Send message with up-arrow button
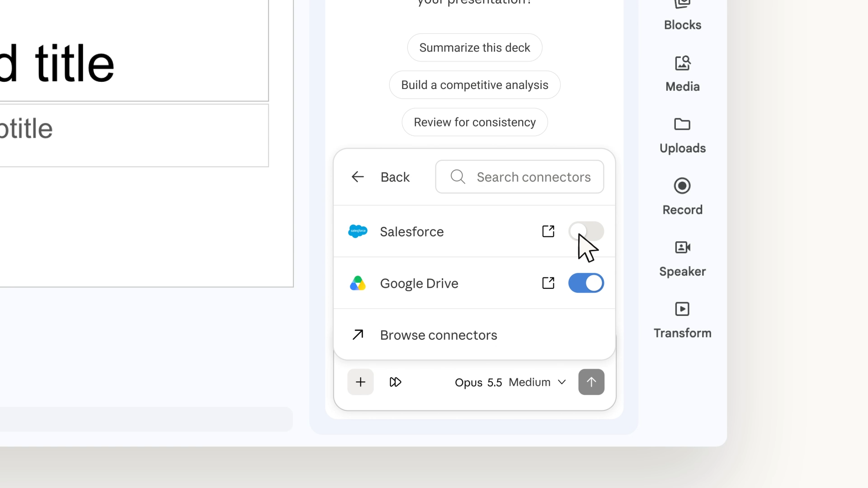Viewport: 868px width, 488px height. [x=591, y=382]
